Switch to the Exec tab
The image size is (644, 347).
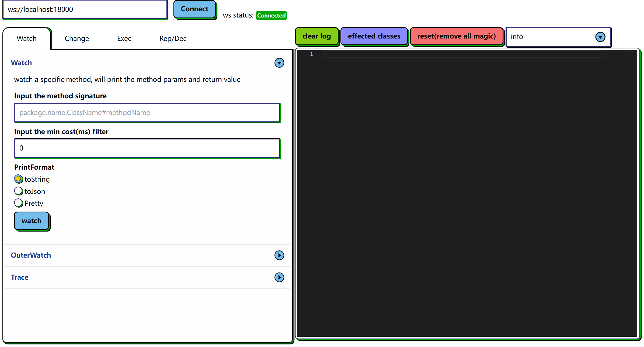[124, 38]
